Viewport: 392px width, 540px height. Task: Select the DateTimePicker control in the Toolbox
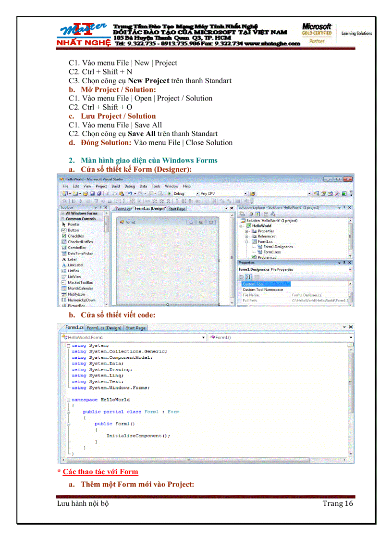click(82, 253)
